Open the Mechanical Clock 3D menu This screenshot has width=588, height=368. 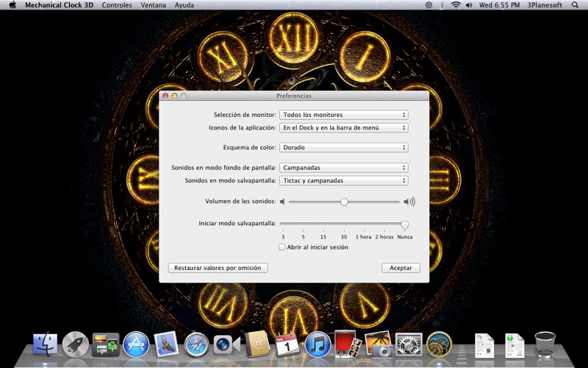click(x=60, y=5)
